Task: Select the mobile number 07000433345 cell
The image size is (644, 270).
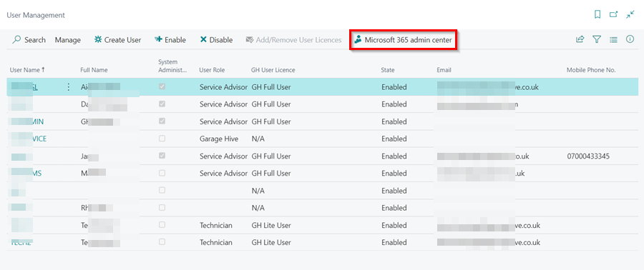Action: coord(587,156)
